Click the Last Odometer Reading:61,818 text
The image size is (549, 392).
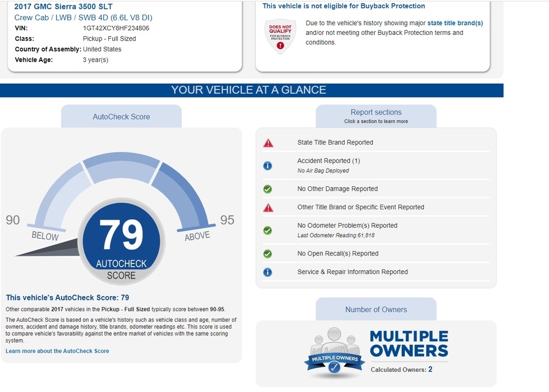pos(336,235)
